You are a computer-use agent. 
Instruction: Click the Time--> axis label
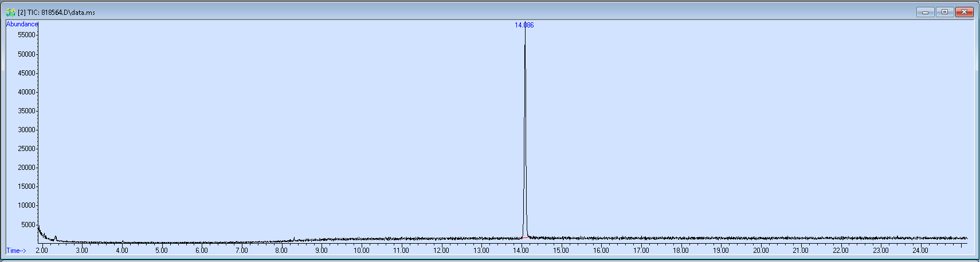(16, 251)
